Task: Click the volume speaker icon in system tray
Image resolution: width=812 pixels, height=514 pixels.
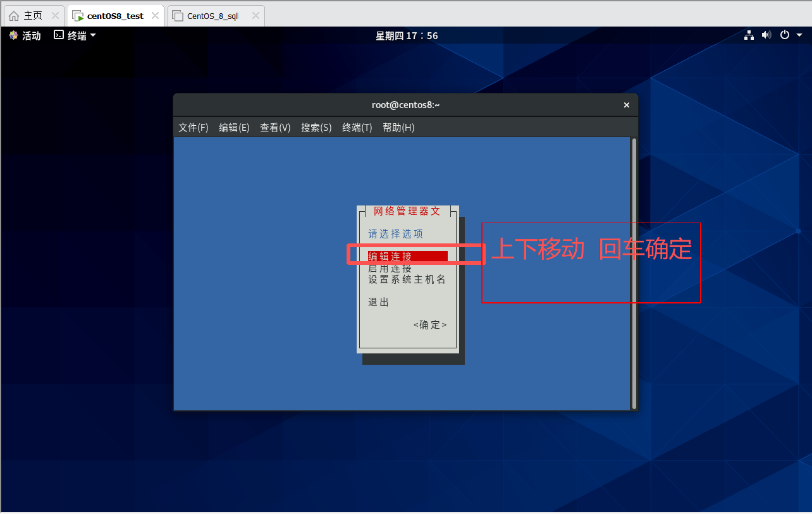Action: (766, 35)
